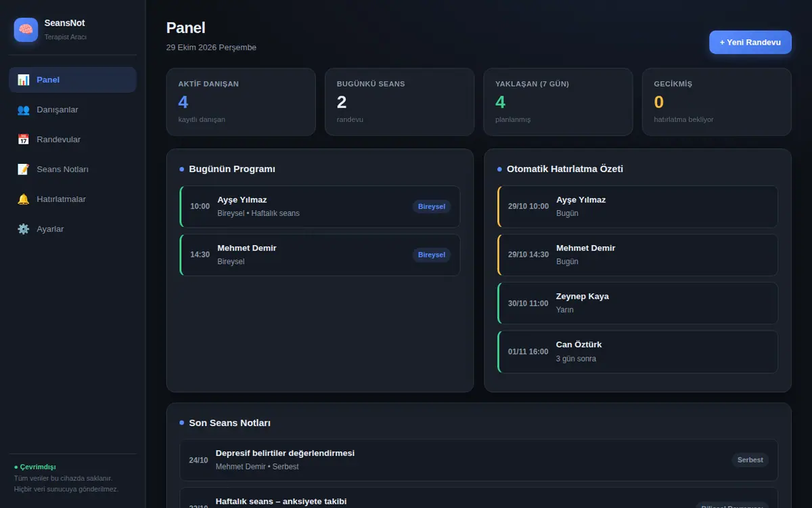
Task: Open the 29/10 10:00 reminder for Ayşe Yılmaz
Action: (x=637, y=207)
